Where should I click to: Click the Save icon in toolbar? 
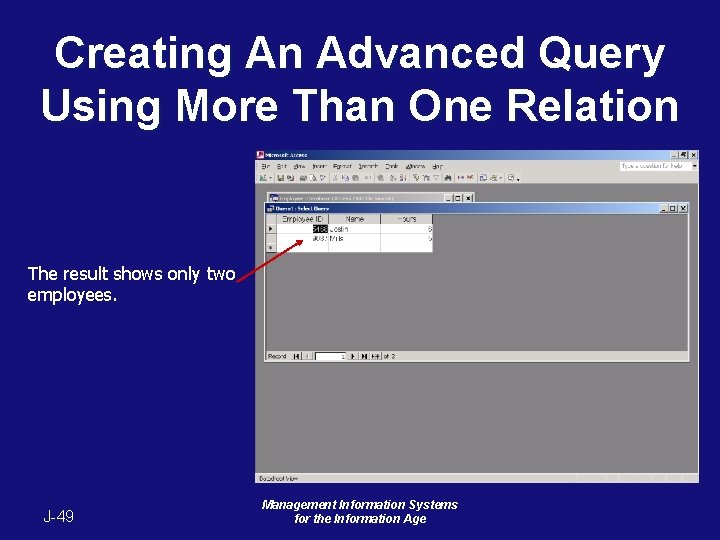[x=281, y=178]
